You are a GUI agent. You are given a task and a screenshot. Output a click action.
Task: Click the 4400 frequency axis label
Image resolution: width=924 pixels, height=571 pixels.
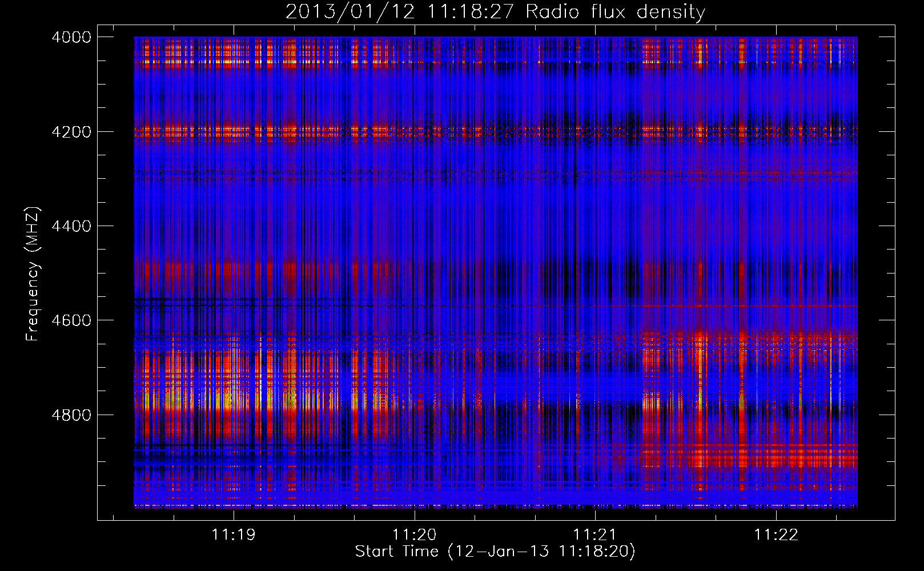coord(71,226)
